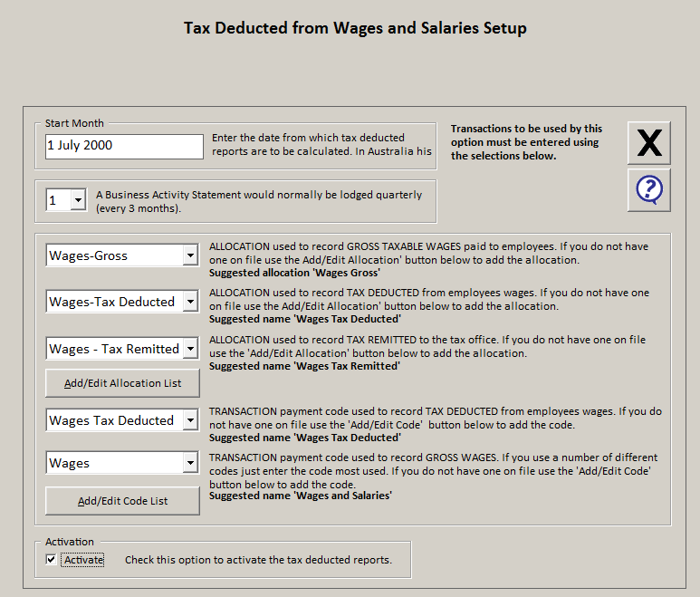Click 'A Business Activity Statement' description text

tap(259, 201)
